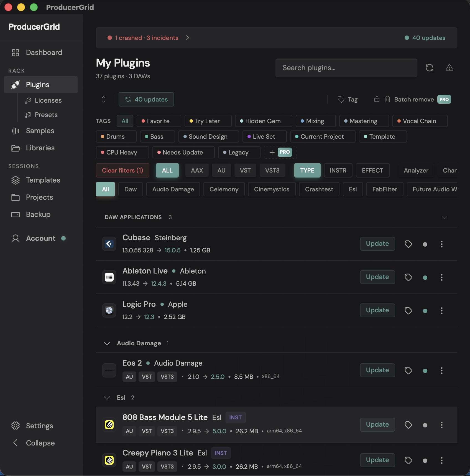Click the Logic Pro app icon
This screenshot has height=476, width=470.
[109, 310]
